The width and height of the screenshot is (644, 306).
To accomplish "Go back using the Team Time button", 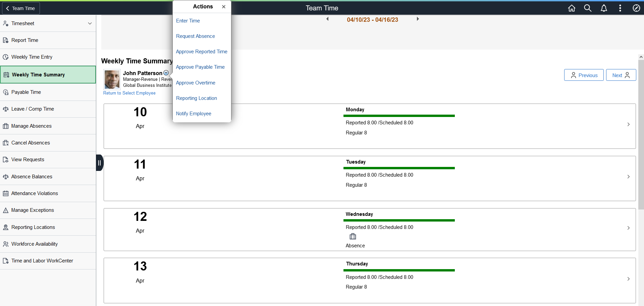I will (21, 8).
